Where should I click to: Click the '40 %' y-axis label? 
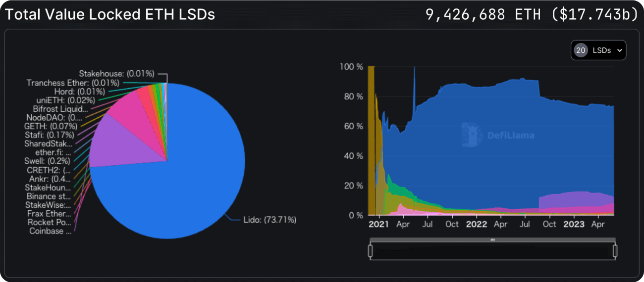(x=354, y=156)
